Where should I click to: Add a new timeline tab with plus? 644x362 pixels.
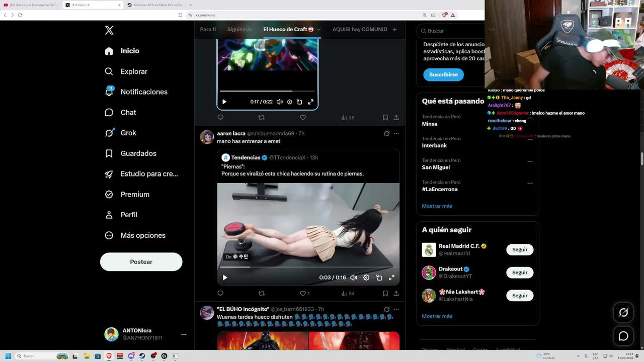[x=394, y=30]
